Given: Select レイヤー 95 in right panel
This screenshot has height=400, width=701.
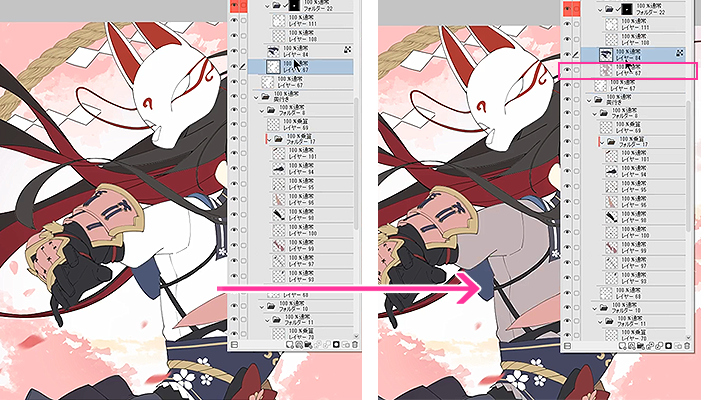Looking at the screenshot, I should point(634,186).
